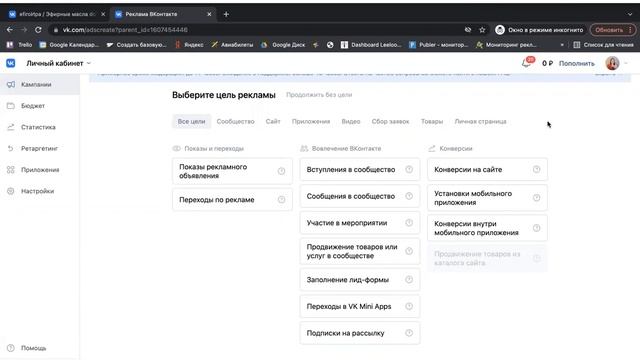
Task: Choose the Заполнение лид-формы goal
Action: click(x=360, y=280)
